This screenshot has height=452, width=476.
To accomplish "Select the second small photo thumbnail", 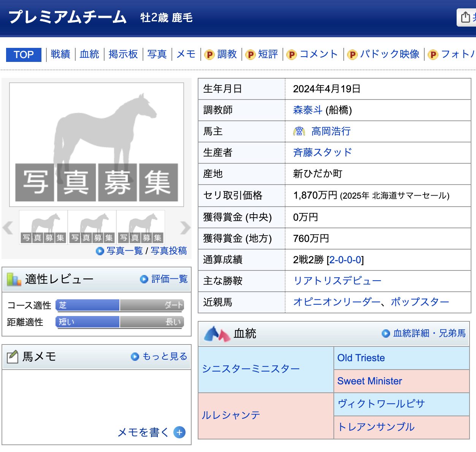I will [x=92, y=228].
